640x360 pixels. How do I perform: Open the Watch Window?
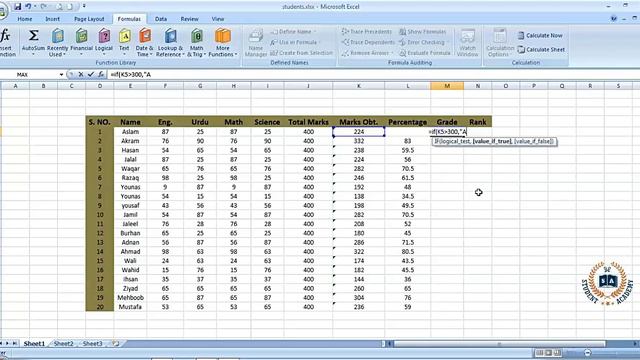click(x=467, y=42)
